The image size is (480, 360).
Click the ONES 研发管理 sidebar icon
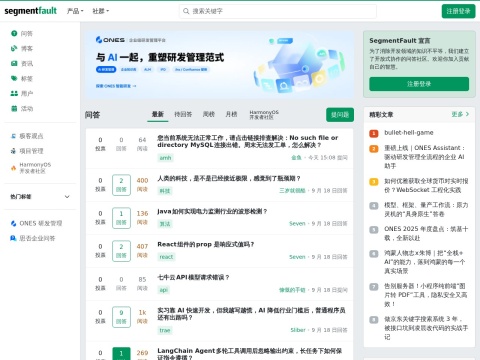click(13, 223)
